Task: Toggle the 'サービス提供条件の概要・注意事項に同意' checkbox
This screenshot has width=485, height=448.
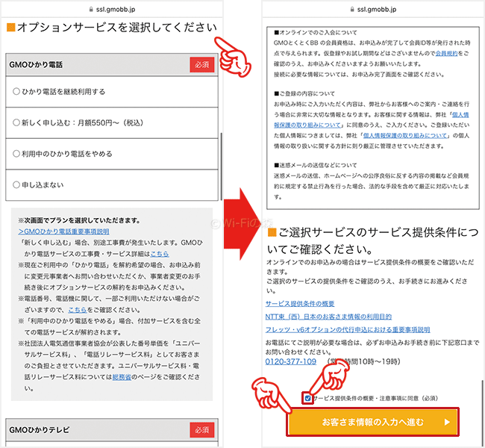Action: click(x=307, y=398)
